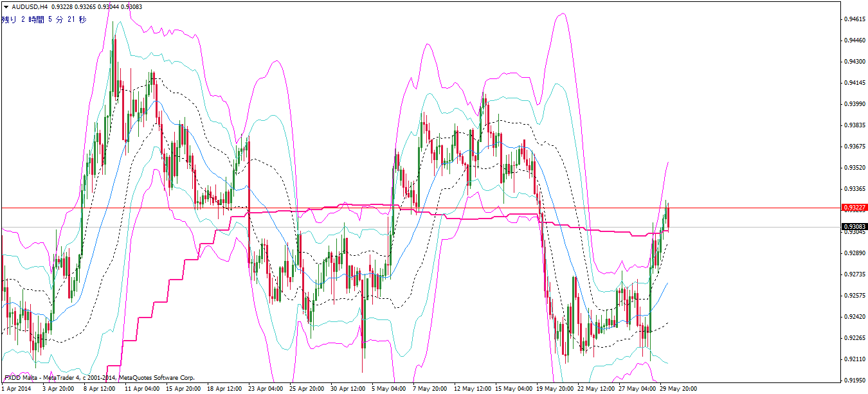Click the 0.94300 price scale value
This screenshot has width=868, height=394.
pos(854,62)
